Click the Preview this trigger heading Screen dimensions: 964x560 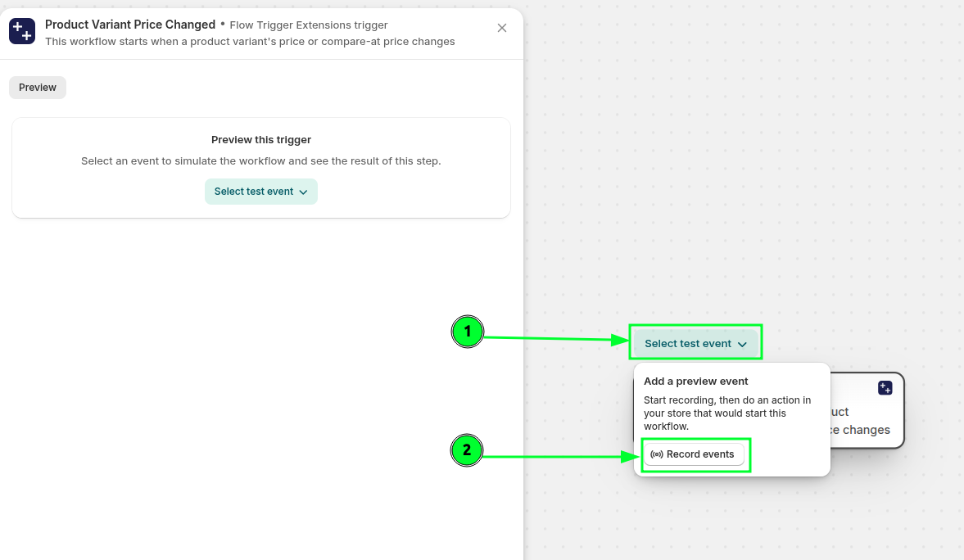[261, 140]
